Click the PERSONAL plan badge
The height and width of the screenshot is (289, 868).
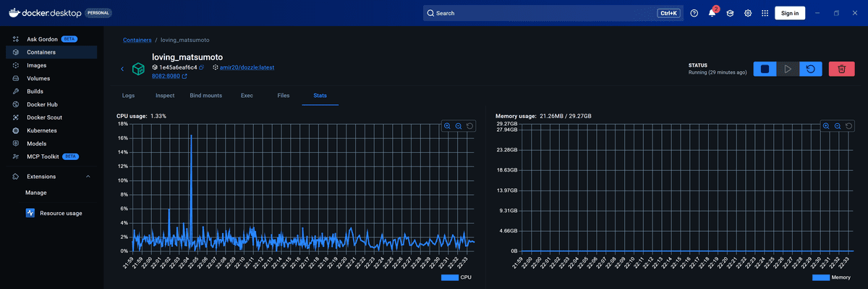pos(98,13)
